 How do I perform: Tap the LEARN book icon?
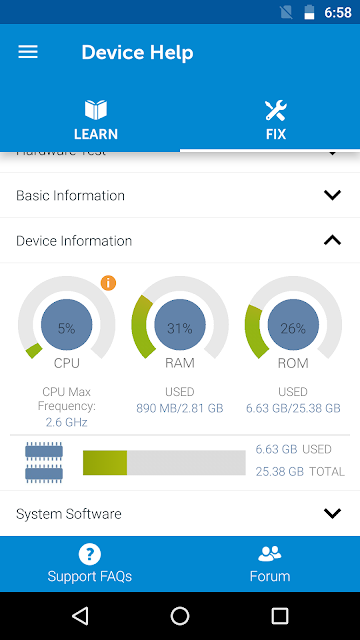(96, 110)
